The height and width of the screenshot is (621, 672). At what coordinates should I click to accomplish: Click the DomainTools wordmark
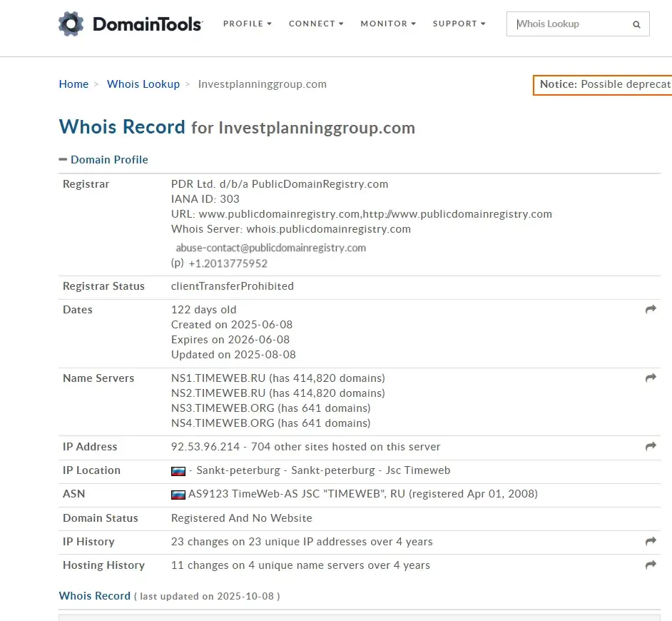point(148,24)
